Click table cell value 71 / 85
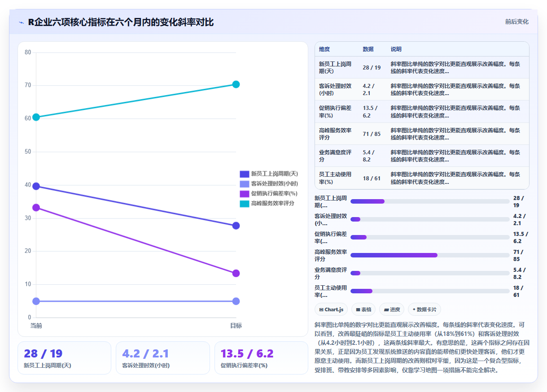Viewport: 547px width, 392px height. pyautogui.click(x=372, y=134)
